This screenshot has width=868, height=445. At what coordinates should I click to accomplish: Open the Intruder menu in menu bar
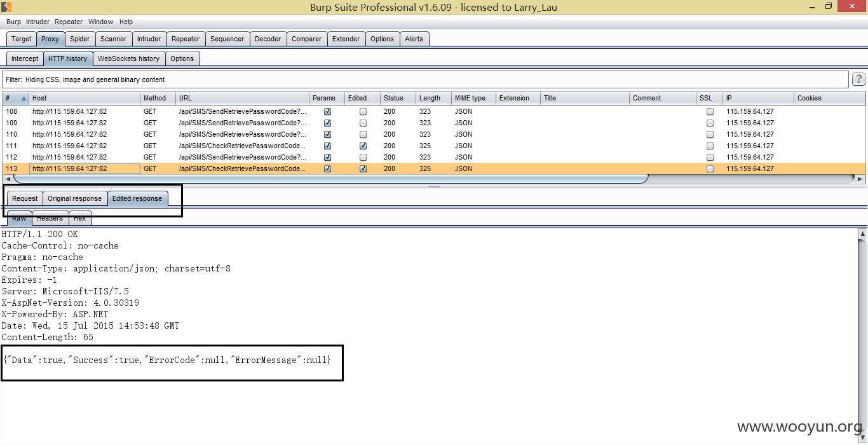pos(37,22)
